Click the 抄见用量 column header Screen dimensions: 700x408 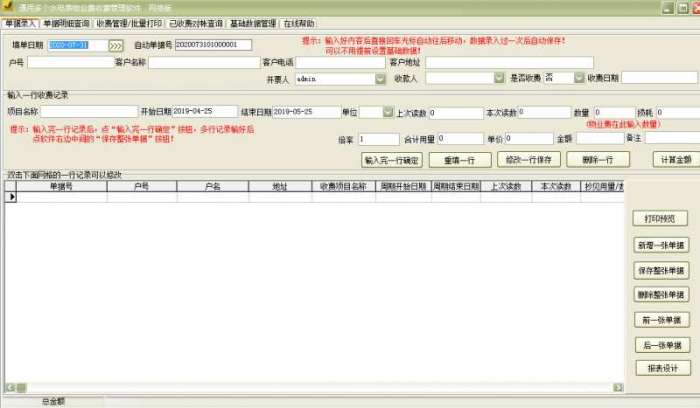pos(603,186)
